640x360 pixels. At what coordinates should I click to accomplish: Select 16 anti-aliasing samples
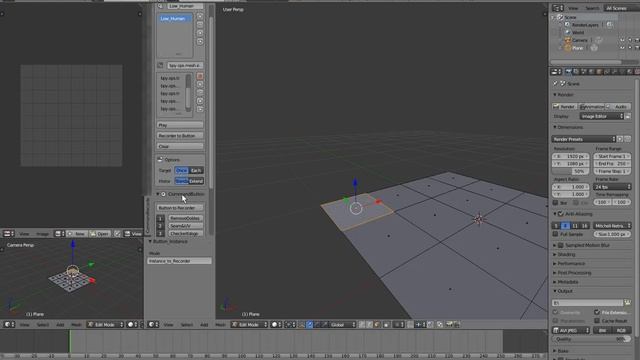(x=584, y=226)
